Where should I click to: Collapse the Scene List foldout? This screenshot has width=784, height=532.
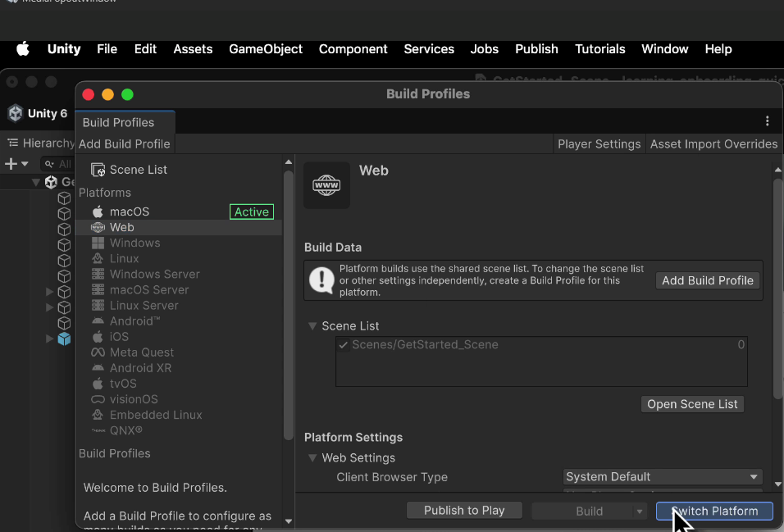(x=312, y=326)
